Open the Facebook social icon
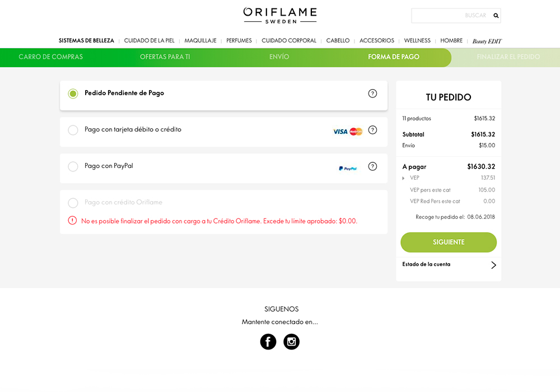 [x=268, y=342]
